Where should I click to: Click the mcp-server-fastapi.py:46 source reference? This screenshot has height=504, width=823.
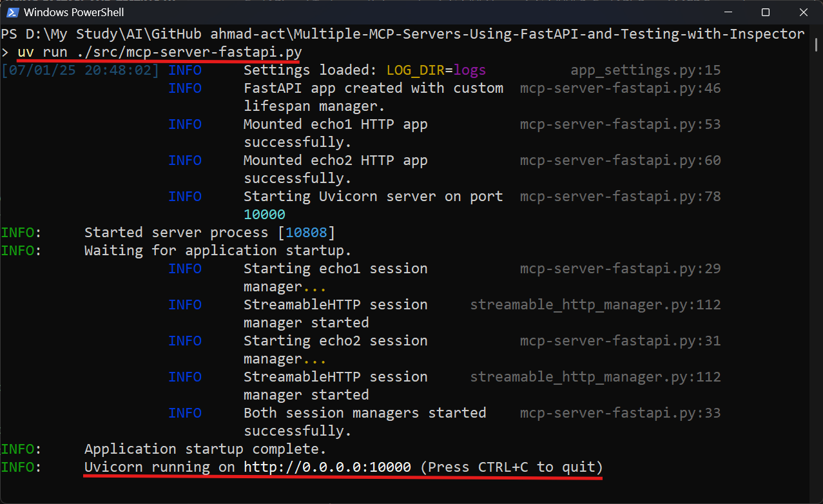pyautogui.click(x=621, y=88)
